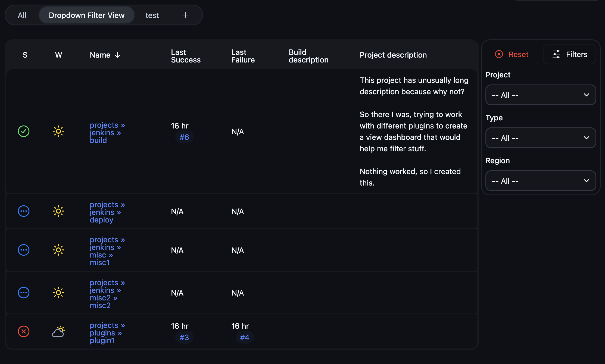Viewport: 605px width, 364px height.
Task: Switch to the test view tab
Action: [x=152, y=15]
